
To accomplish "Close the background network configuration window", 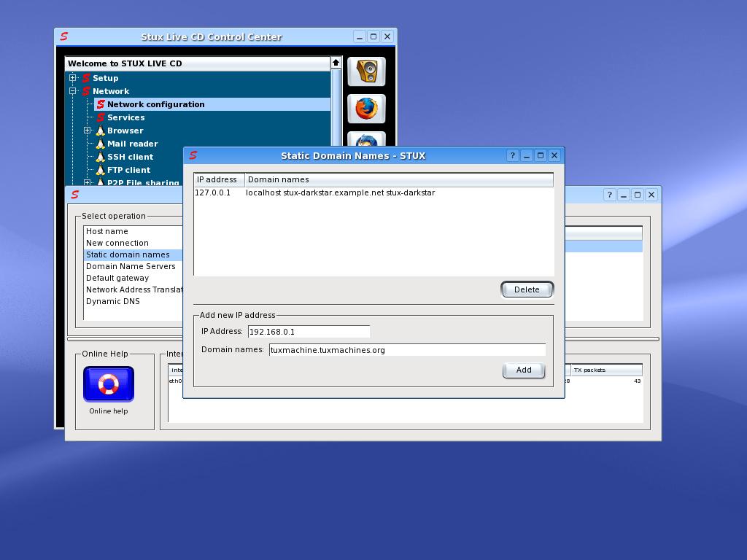I will (651, 194).
